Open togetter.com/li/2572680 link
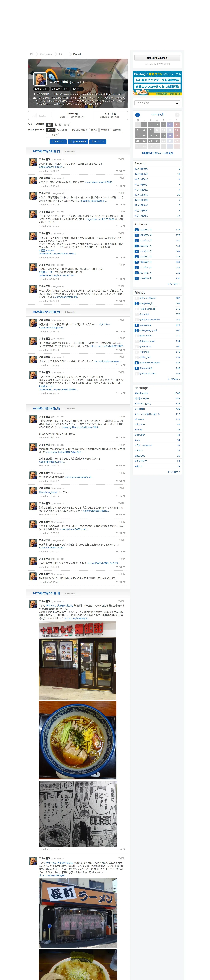Image resolution: width=210 pixels, height=980 pixels. pyautogui.click(x=100, y=219)
